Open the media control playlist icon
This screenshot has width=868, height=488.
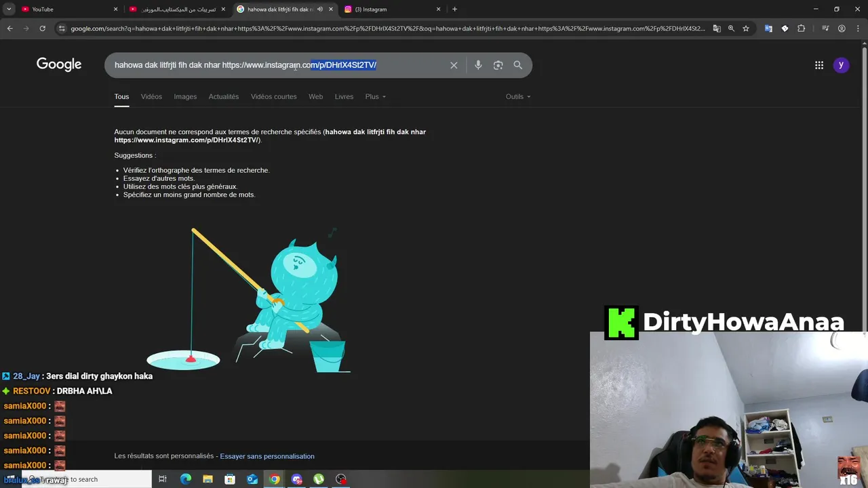825,28
